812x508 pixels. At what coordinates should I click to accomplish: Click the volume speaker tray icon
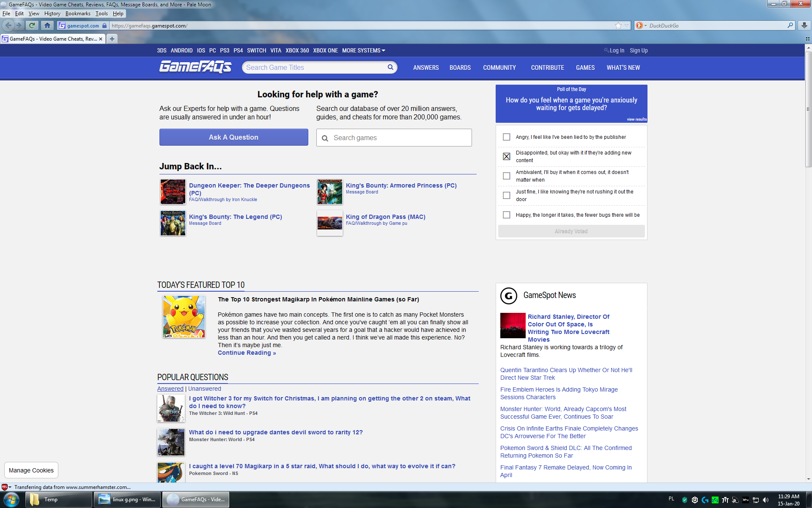pos(765,500)
